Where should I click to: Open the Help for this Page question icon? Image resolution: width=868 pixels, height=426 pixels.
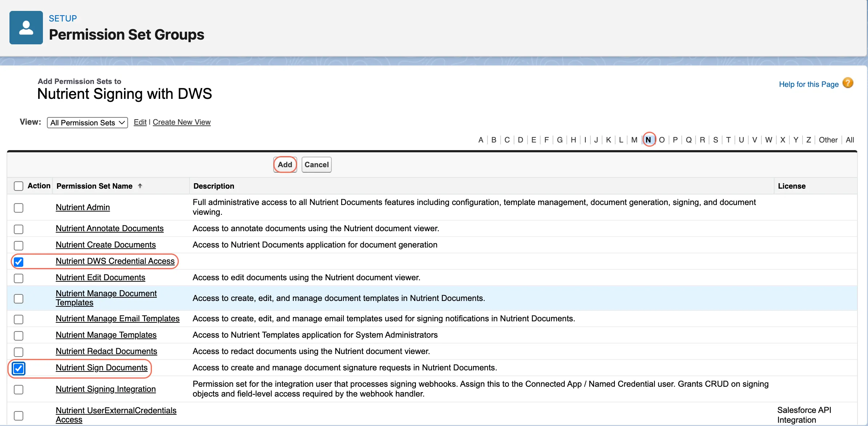click(x=848, y=83)
